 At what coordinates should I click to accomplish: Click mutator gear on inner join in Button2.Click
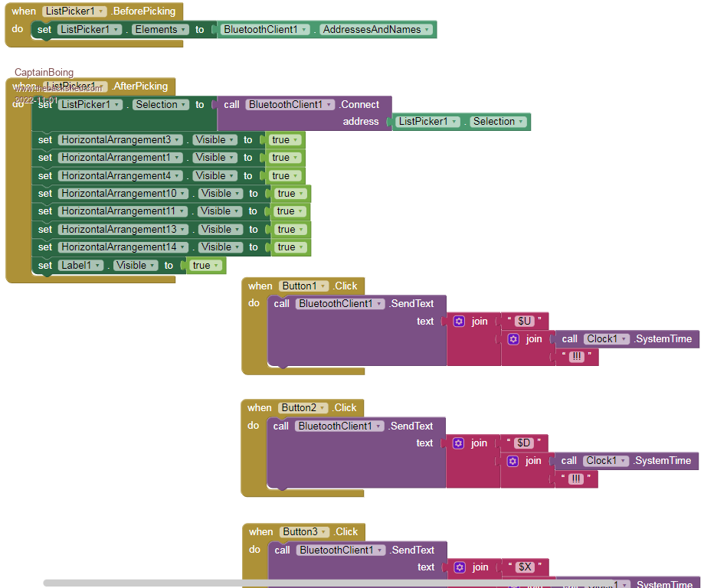click(x=513, y=461)
